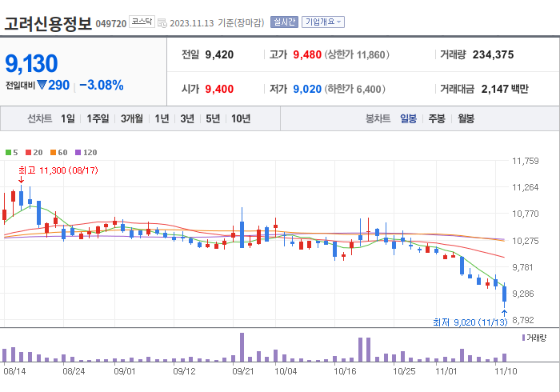Click the red 20-day moving average swatch
Screen dimensions: 560x392
click(x=29, y=153)
